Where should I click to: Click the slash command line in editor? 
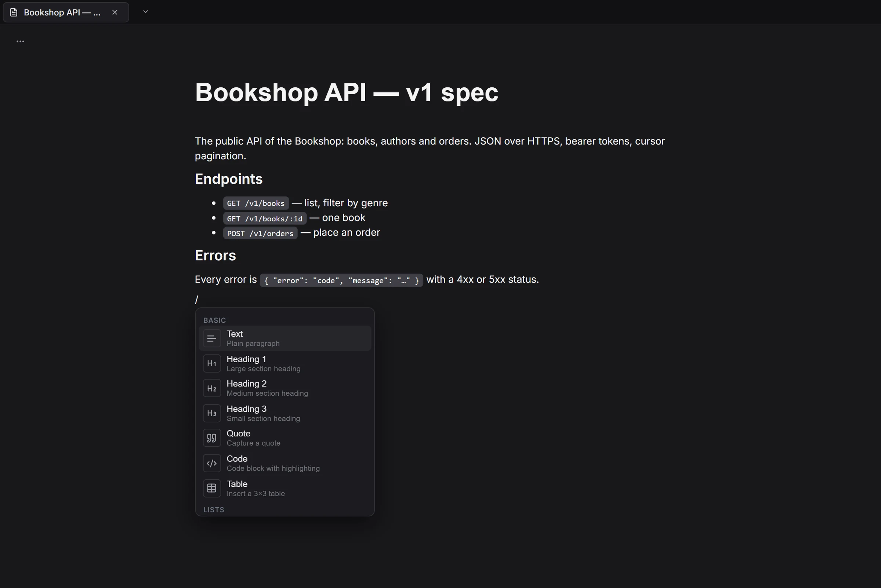pyautogui.click(x=196, y=300)
